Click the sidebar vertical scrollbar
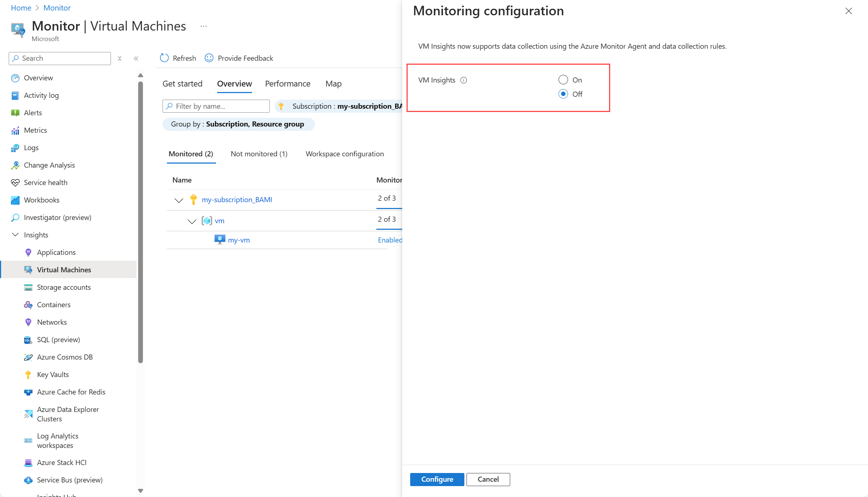This screenshot has height=497, width=868. (140, 222)
